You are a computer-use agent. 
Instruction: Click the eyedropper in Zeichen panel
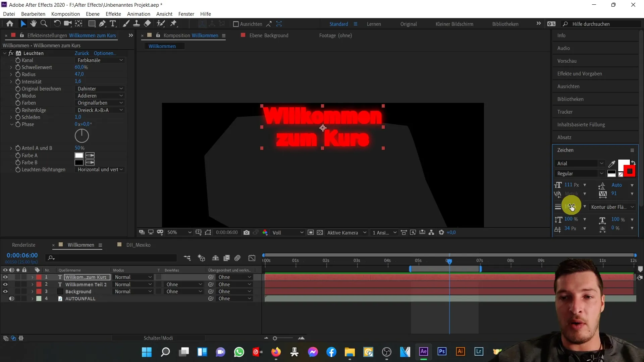(612, 164)
